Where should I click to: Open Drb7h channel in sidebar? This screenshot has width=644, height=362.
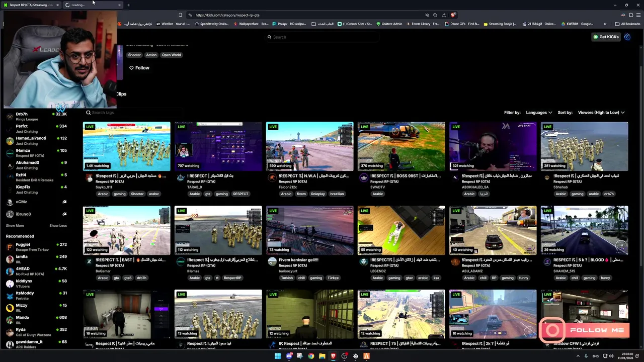[x=37, y=117]
